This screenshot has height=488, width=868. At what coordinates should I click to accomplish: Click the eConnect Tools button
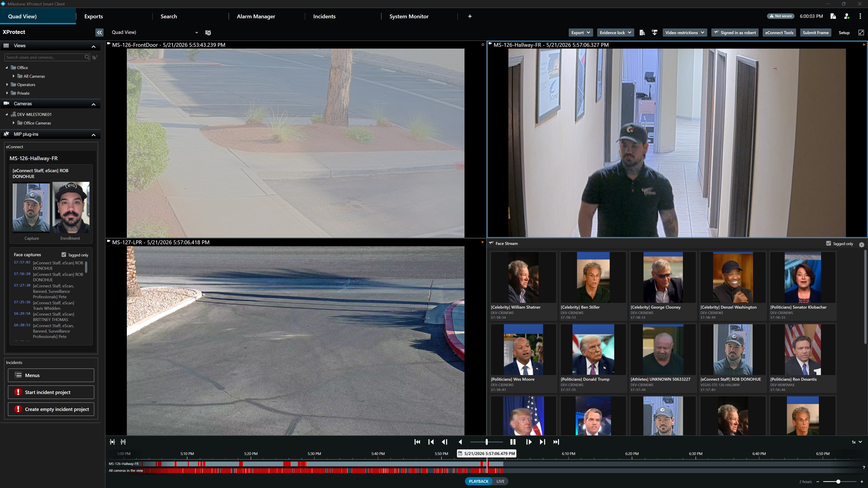click(779, 33)
